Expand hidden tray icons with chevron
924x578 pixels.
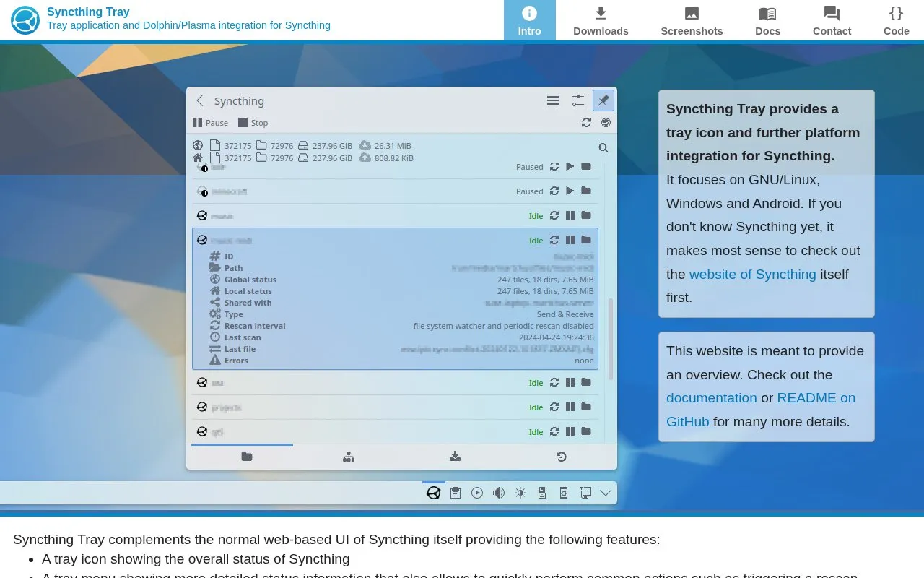point(606,493)
